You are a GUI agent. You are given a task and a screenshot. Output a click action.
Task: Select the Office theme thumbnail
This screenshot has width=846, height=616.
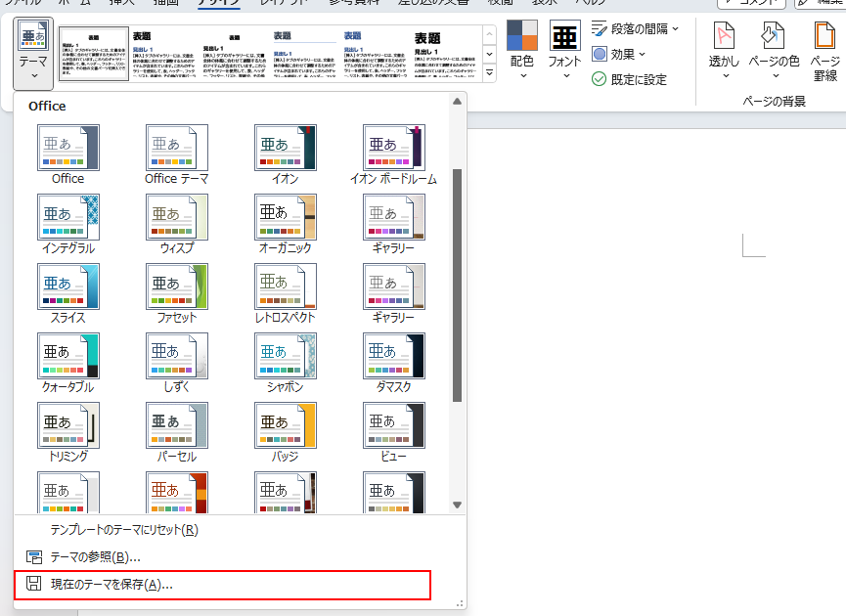68,148
